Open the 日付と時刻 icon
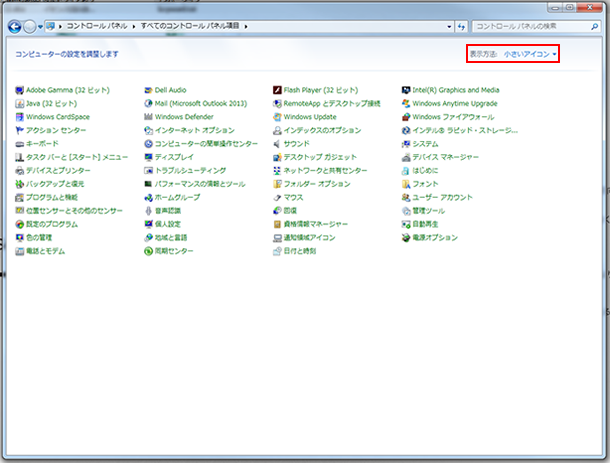The height and width of the screenshot is (463, 610). [277, 251]
